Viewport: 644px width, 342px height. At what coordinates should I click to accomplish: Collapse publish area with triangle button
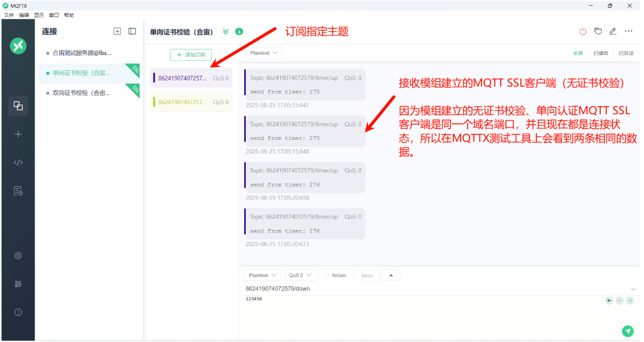point(391,275)
